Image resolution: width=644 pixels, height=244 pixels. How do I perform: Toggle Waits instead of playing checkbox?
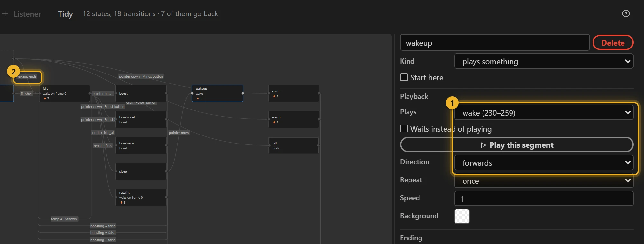[404, 128]
